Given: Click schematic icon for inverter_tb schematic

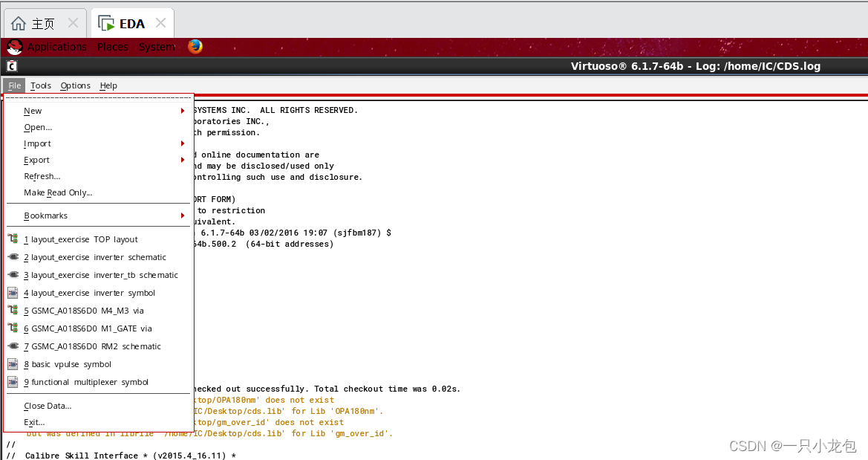Looking at the screenshot, I should click(13, 274).
